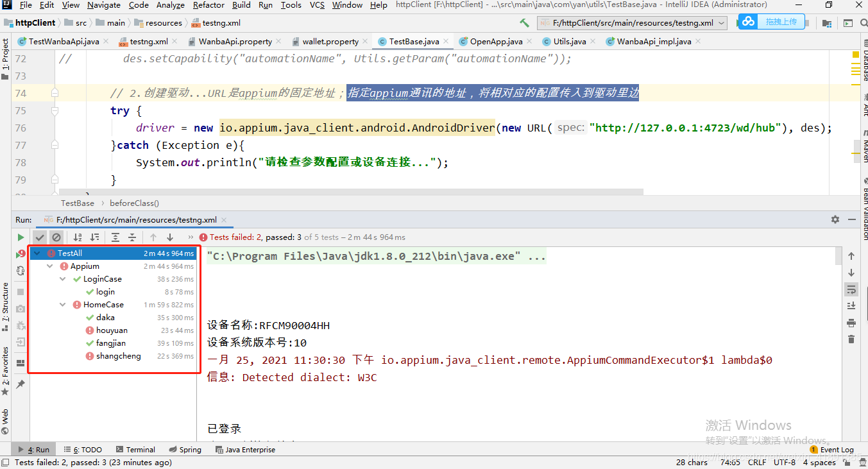The image size is (868, 469).
Task: Open the Run tool window settings gear
Action: coord(835,219)
